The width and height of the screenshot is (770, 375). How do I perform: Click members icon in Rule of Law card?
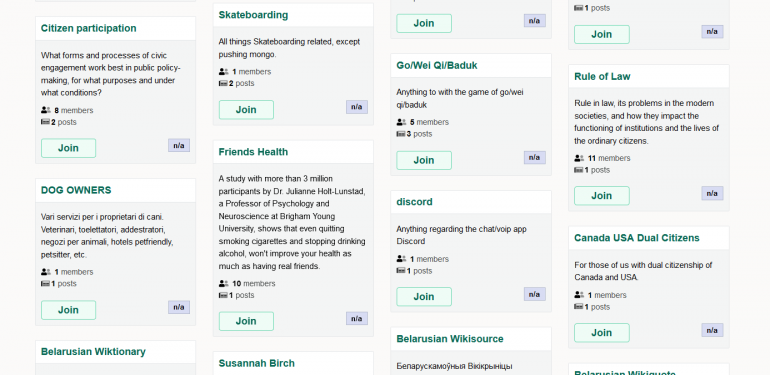pos(579,159)
